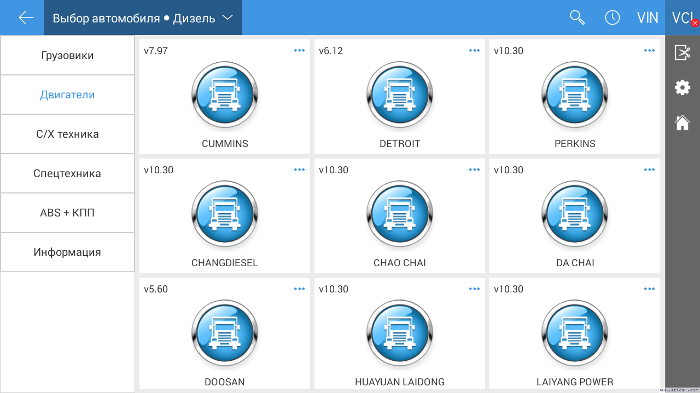700x393 pixels.
Task: Select the С/Х техника category
Action: pyautogui.click(x=67, y=134)
